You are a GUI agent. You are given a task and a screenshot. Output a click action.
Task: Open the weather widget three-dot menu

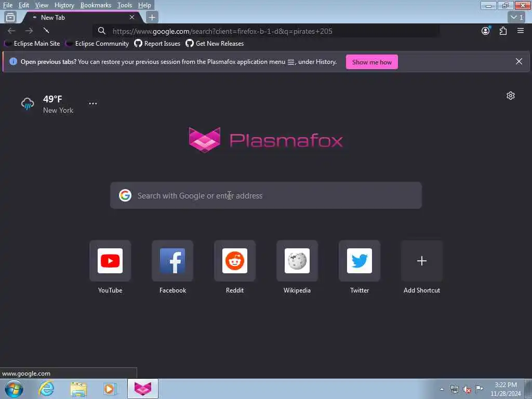[x=93, y=103]
